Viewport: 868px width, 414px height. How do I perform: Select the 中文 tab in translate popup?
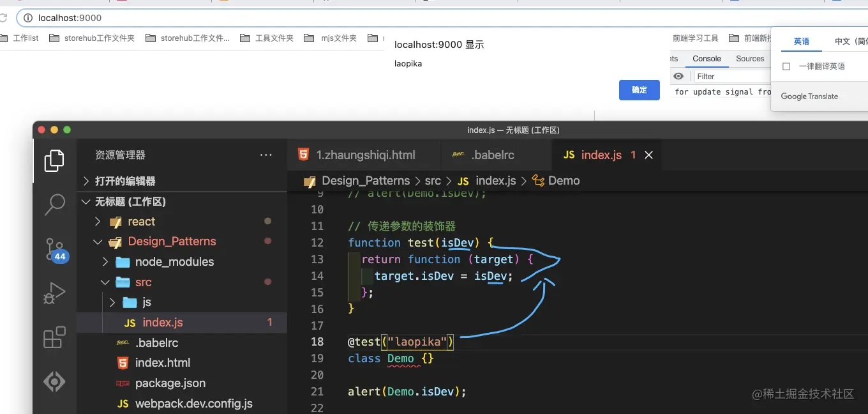(850, 42)
